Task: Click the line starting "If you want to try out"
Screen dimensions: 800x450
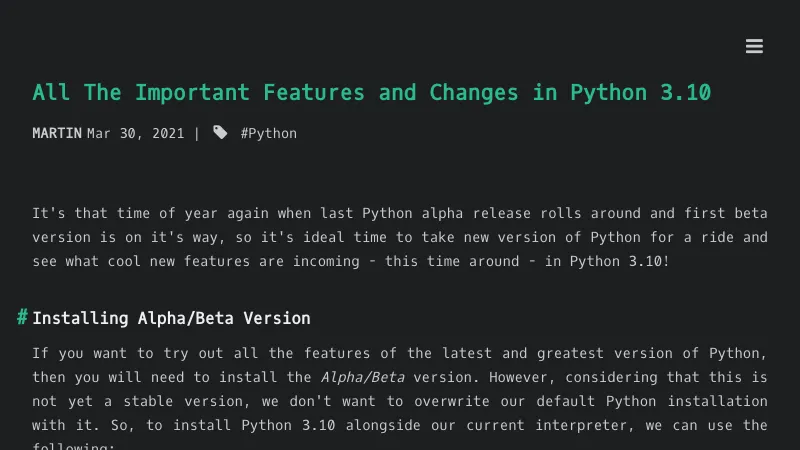Action: (400, 353)
